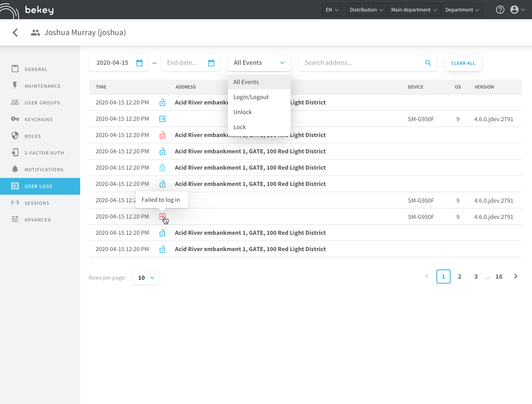
Task: Click the DEVICE column header
Action: click(x=415, y=87)
